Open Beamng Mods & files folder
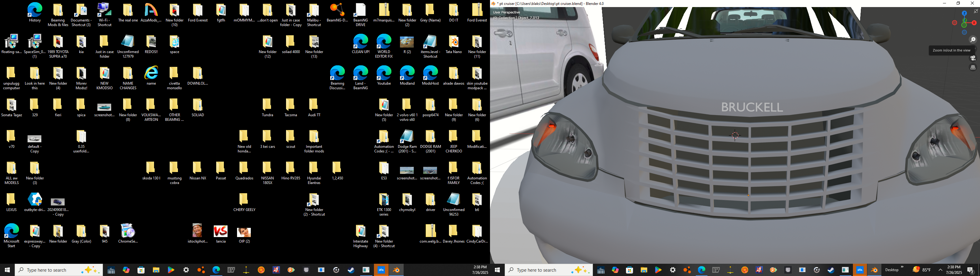This screenshot has height=276, width=980. coord(58,15)
